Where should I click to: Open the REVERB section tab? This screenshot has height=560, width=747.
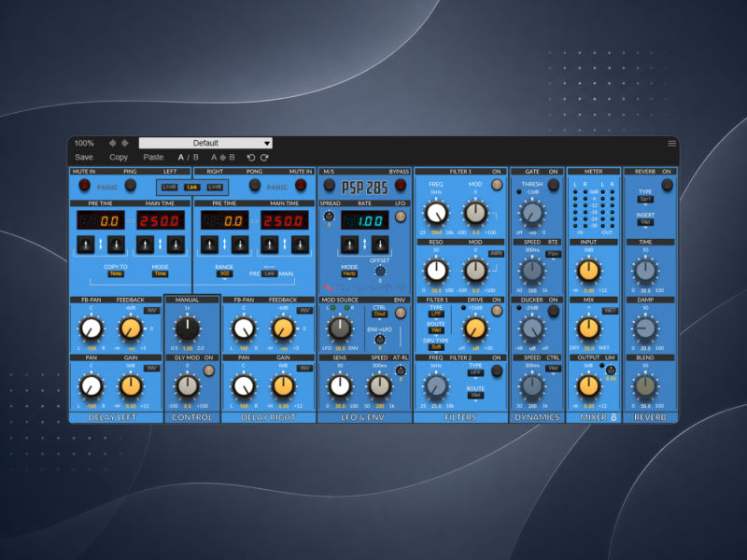[x=650, y=417]
